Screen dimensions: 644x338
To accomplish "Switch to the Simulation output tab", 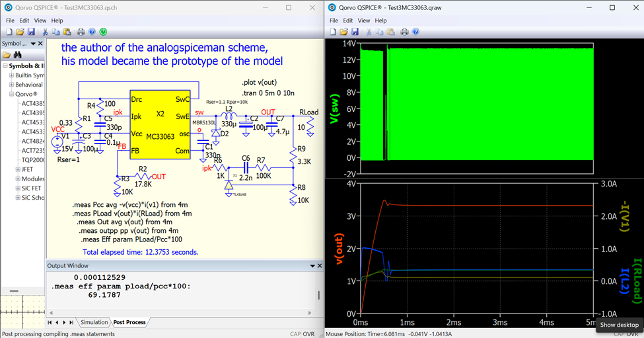I will click(94, 322).
